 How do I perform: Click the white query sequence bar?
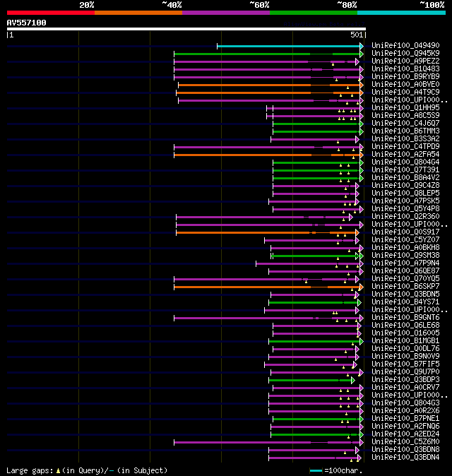tap(186, 29)
